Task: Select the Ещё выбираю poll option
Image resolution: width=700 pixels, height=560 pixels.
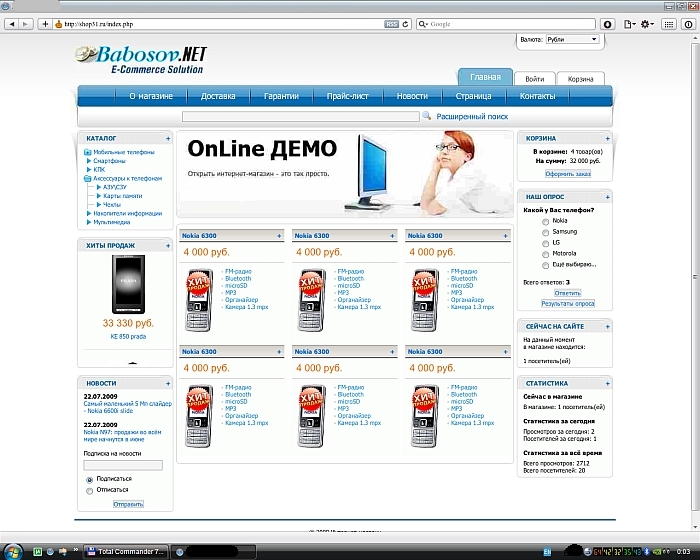Action: pos(545,266)
